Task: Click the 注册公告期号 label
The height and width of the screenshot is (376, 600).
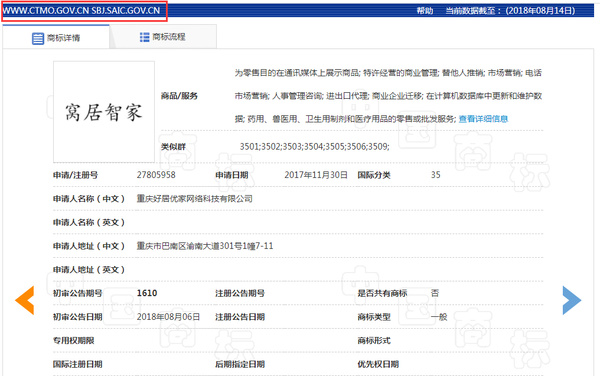Action: coord(240,293)
